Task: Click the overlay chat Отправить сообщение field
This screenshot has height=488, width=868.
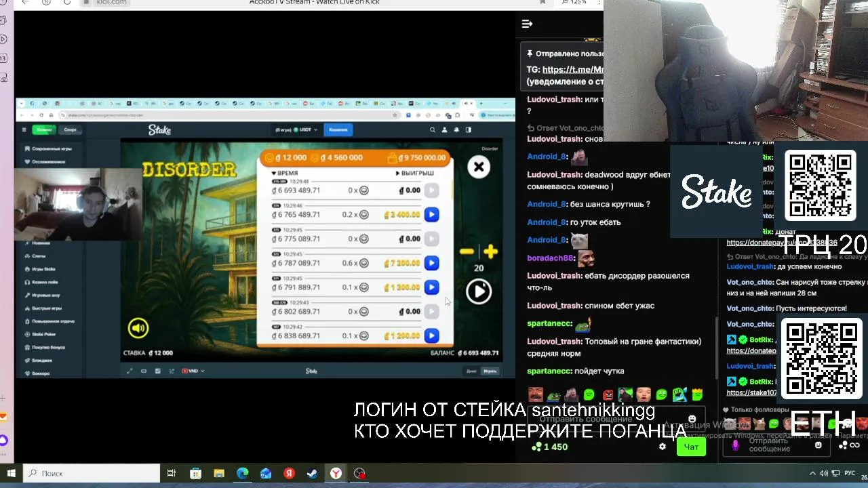Action: tap(775, 445)
